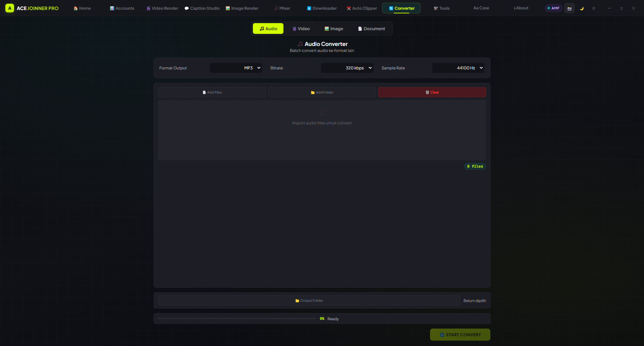Image resolution: width=644 pixels, height=346 pixels.
Task: Click the conversion progress bar
Action: [x=237, y=319]
